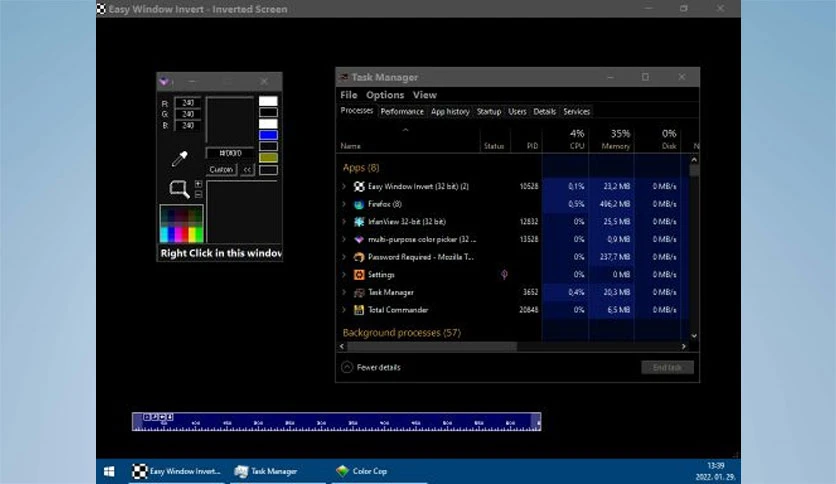Screen dimensions: 836x484
Task: Switch to the Performance tab
Action: pyautogui.click(x=402, y=111)
